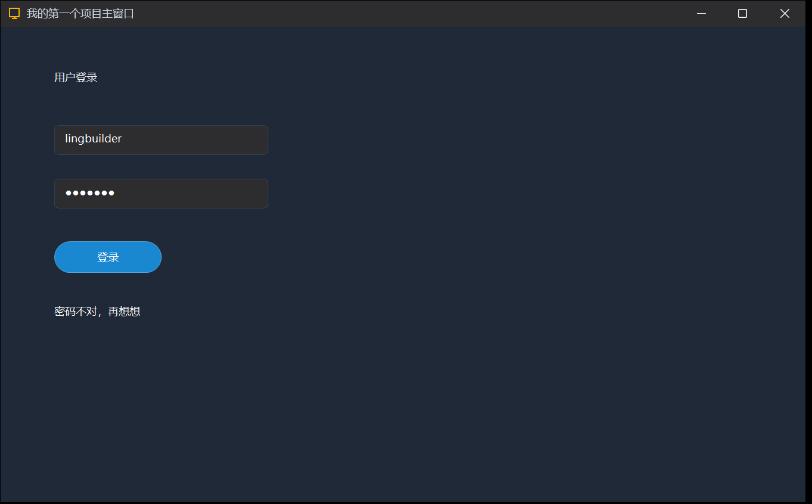Click the first password dot

point(69,193)
